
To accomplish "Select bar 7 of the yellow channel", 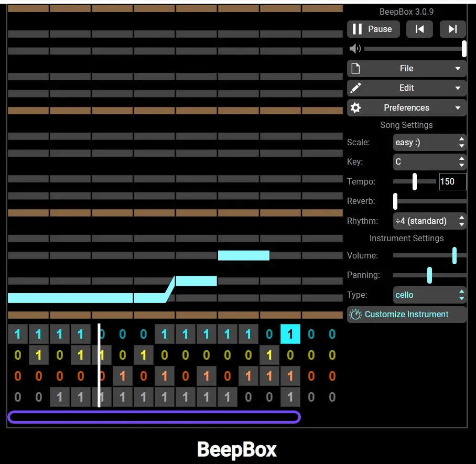I will pos(144,355).
